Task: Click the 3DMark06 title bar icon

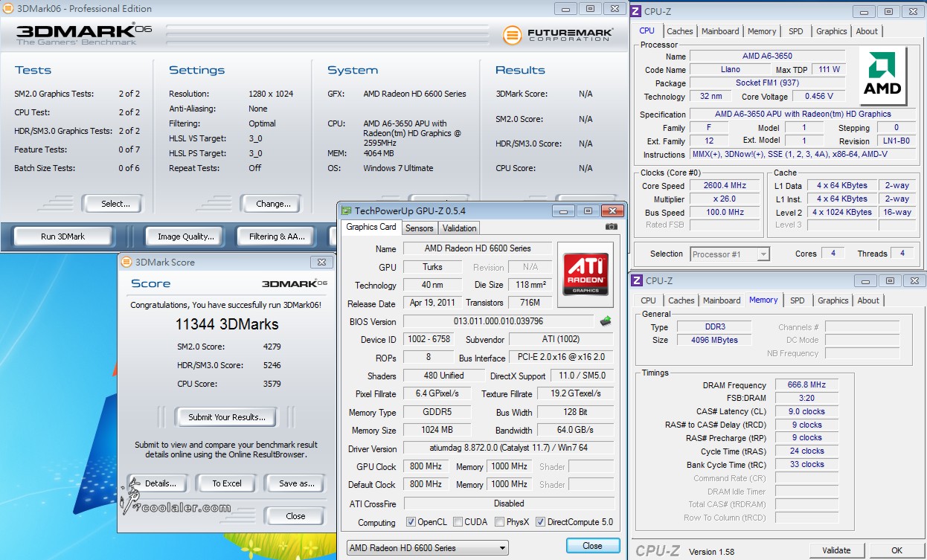Action: (9, 9)
